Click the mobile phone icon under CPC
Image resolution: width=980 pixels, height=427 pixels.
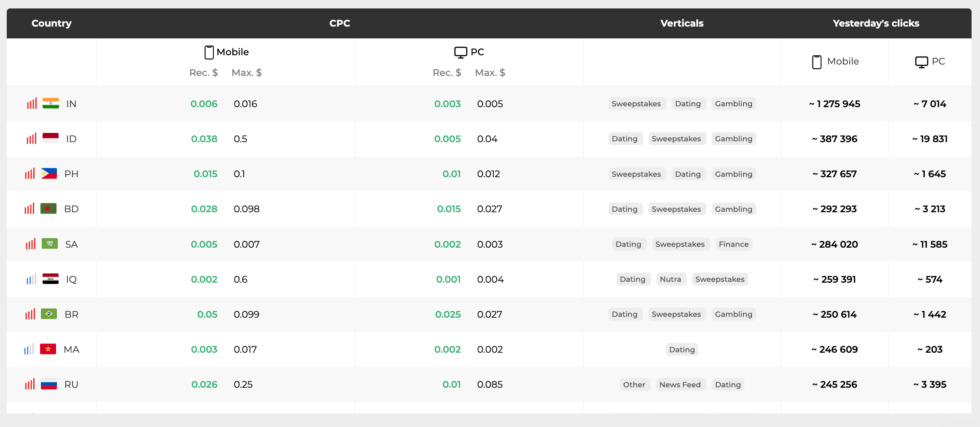coord(209,52)
